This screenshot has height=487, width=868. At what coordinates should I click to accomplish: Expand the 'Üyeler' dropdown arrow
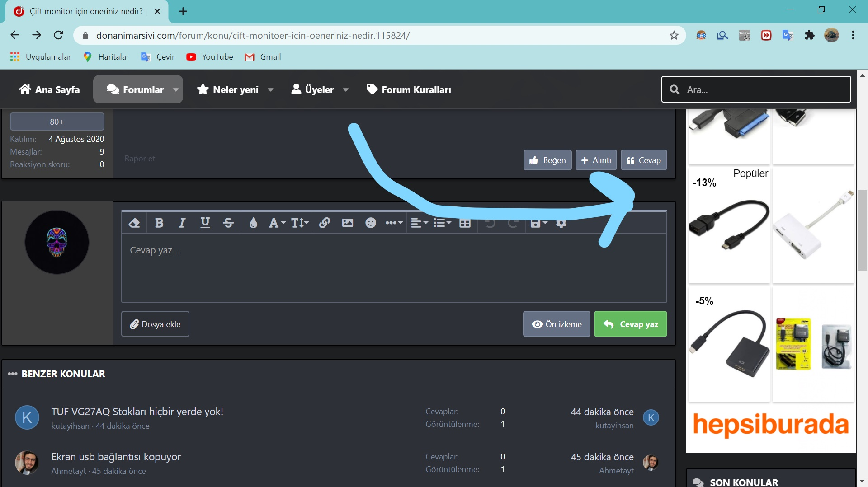pyautogui.click(x=346, y=89)
